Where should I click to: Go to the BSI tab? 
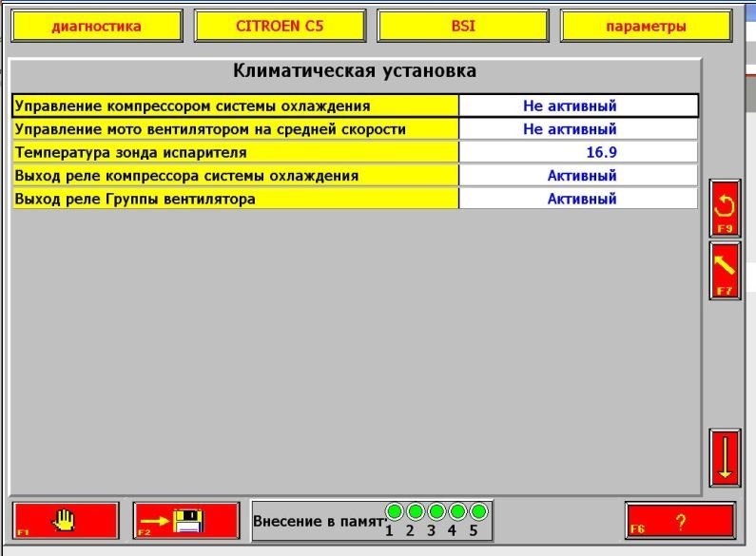462,27
